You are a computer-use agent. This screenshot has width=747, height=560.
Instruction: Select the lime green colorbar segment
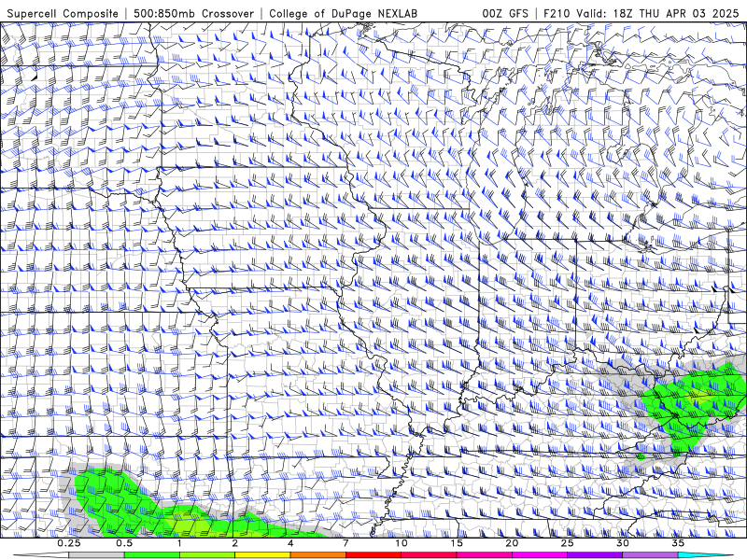click(207, 555)
